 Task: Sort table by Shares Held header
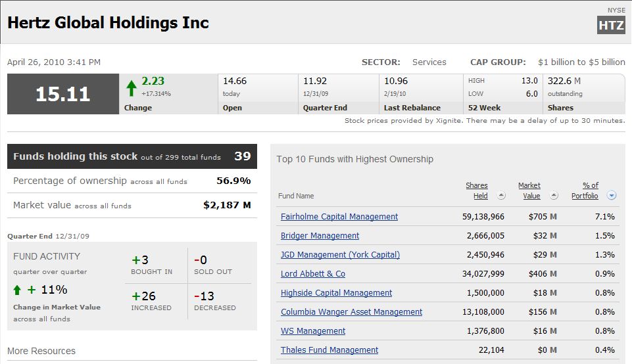click(x=477, y=191)
